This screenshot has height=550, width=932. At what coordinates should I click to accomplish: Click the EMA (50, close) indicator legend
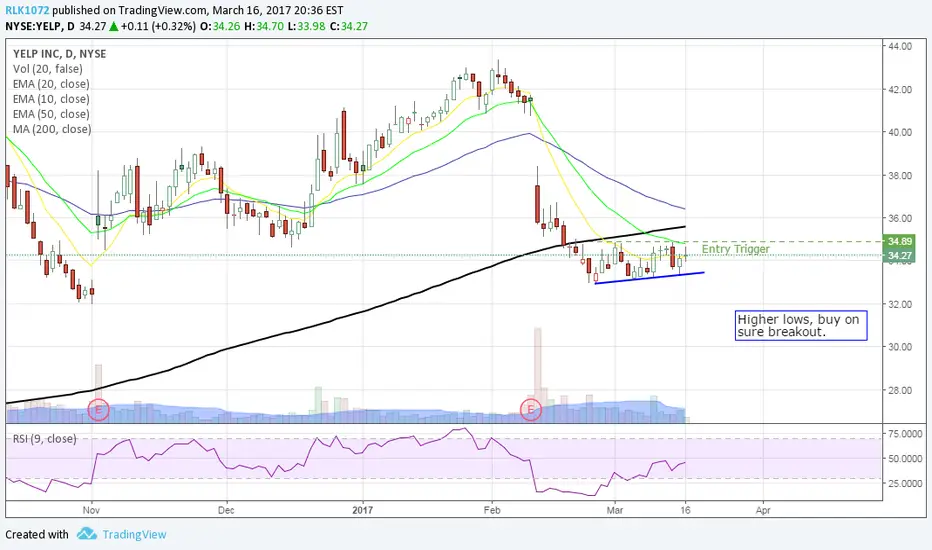coord(51,114)
